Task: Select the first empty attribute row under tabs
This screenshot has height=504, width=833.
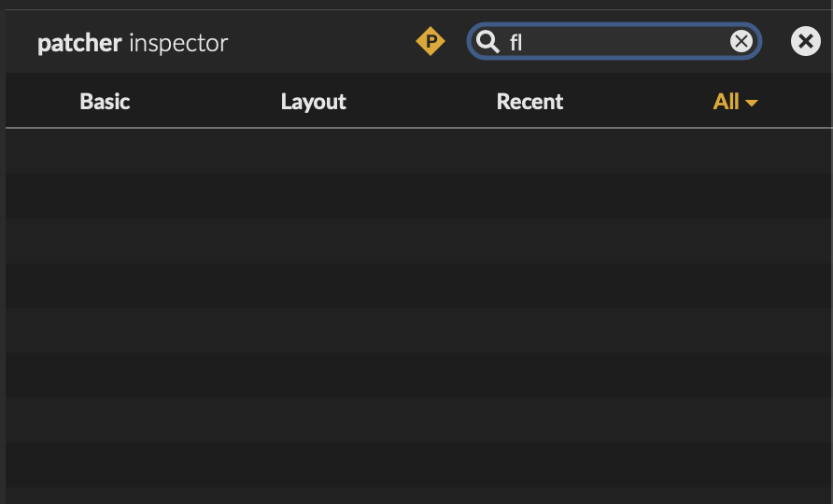Action: point(416,151)
